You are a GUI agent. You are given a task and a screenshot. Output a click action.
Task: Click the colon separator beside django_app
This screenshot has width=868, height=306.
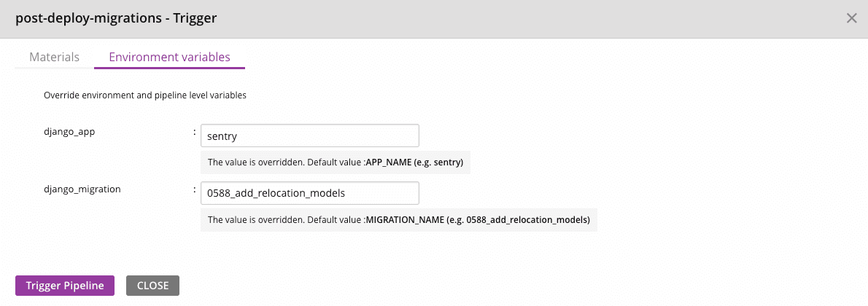coord(195,133)
